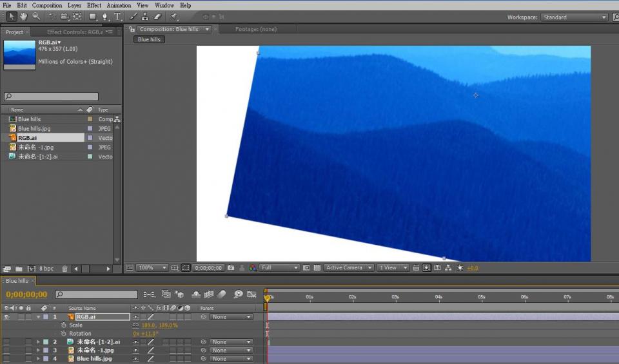This screenshot has height=364, width=619.
Task: Open the Workspace Standard dropdown
Action: 574,17
